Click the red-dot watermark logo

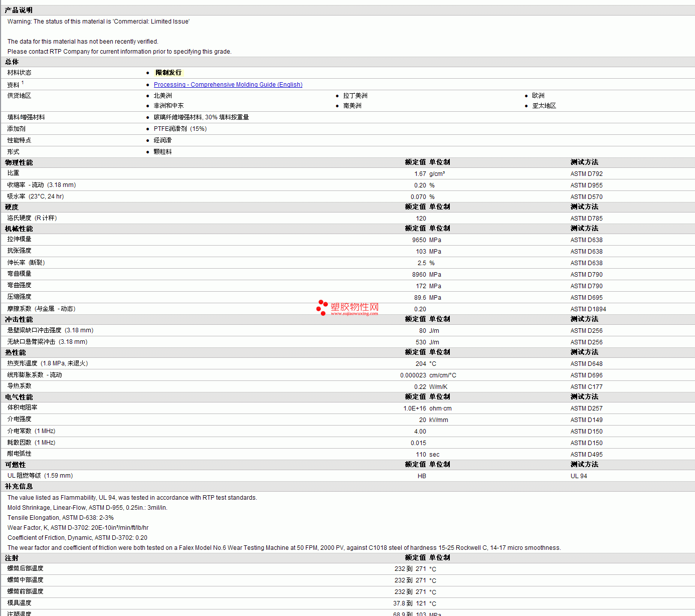pyautogui.click(x=322, y=308)
